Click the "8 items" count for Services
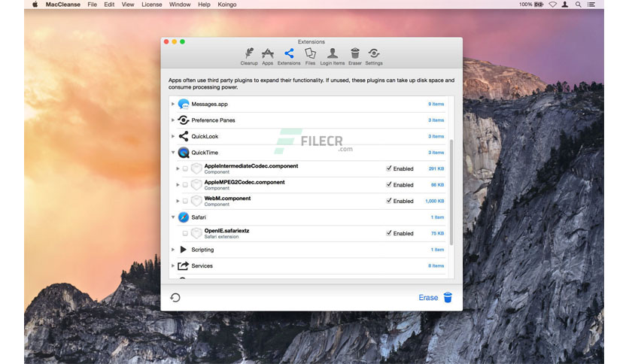Viewport: 629px width, 364px height. click(436, 265)
